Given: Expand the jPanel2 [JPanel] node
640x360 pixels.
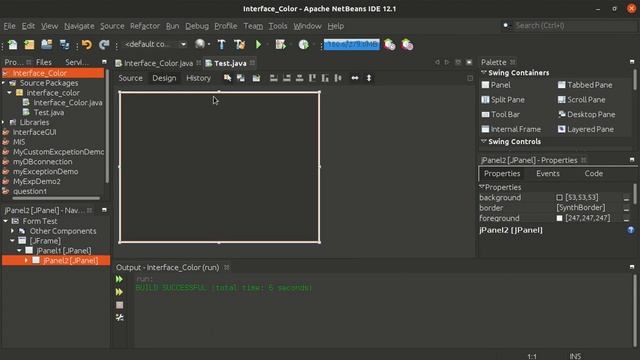Looking at the screenshot, I should point(26,260).
